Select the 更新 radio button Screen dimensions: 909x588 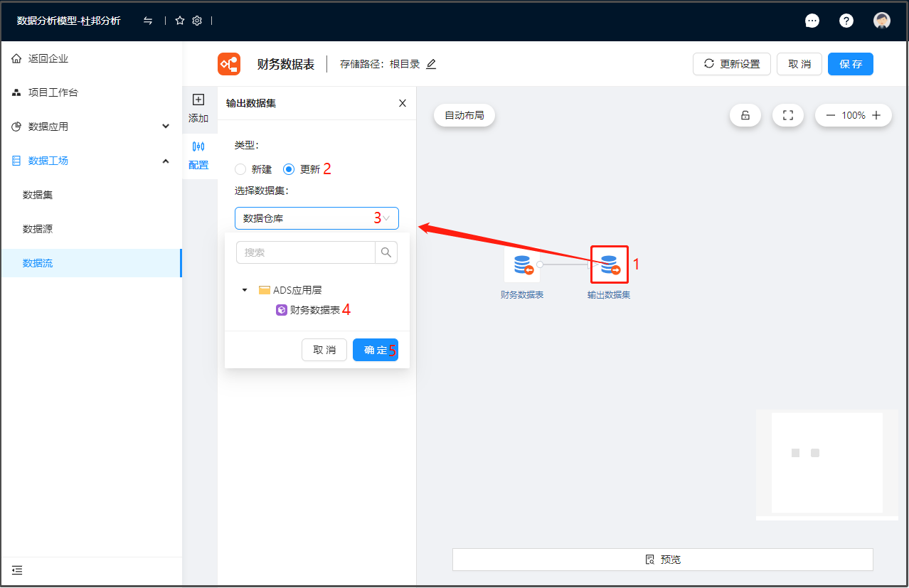click(x=289, y=169)
